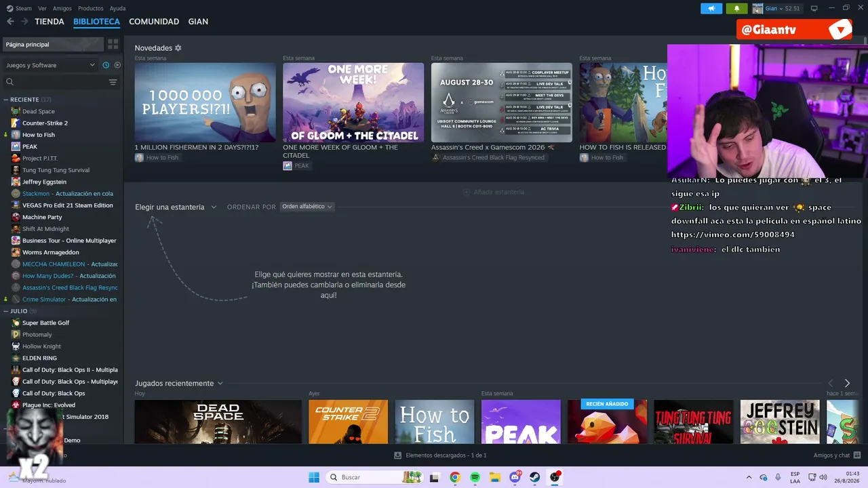Switch to OBS Studio on the taskbar
This screenshot has width=868, height=488.
click(555, 477)
